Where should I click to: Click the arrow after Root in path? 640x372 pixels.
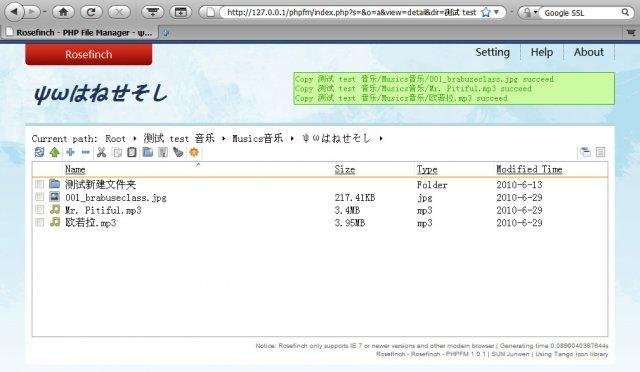coord(135,138)
